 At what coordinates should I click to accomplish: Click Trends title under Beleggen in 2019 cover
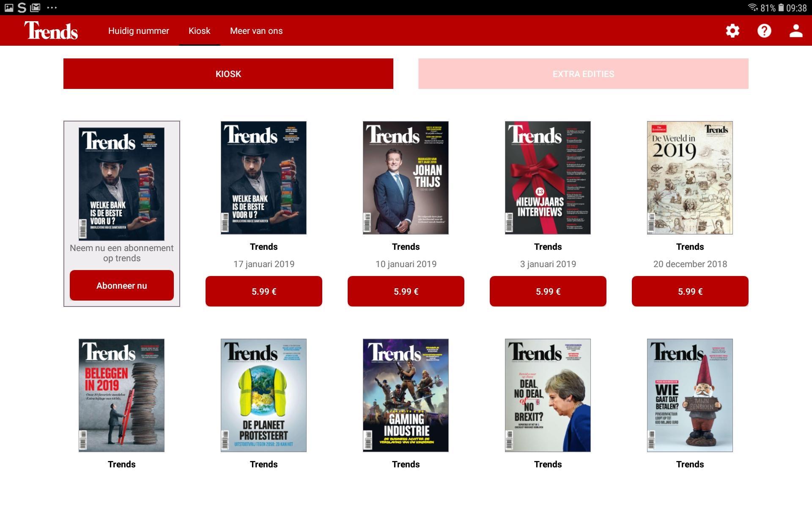(x=122, y=464)
